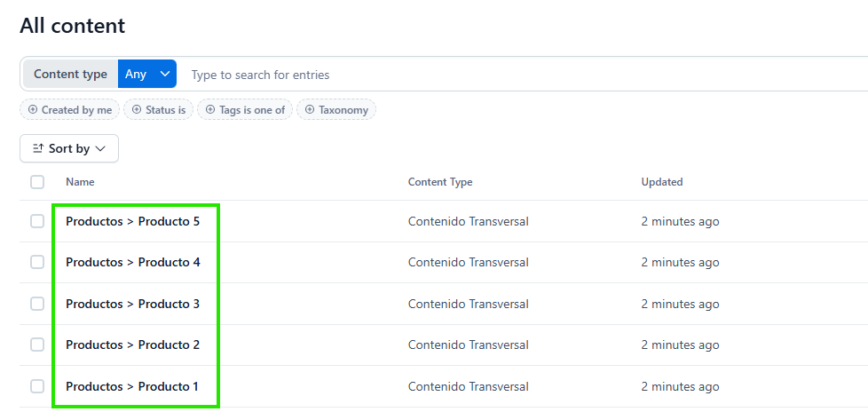This screenshot has height=412, width=868.
Task: Select the checkbox for Productos > Producto 3
Action: pos(37,304)
